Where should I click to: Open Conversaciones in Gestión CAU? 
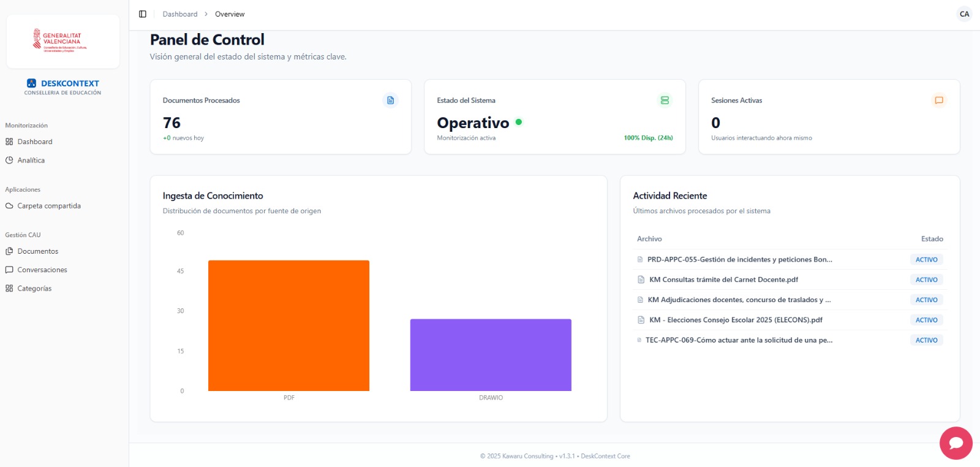click(x=42, y=270)
